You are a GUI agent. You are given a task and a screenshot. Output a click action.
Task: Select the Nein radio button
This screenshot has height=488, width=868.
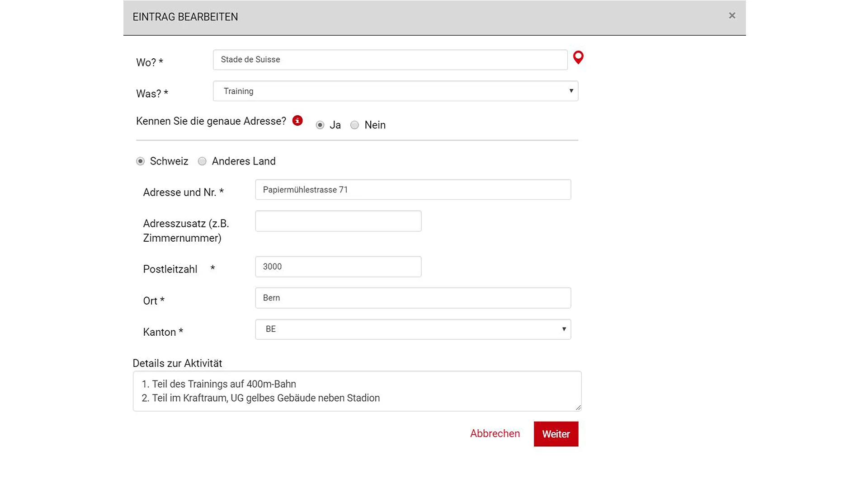click(x=355, y=125)
